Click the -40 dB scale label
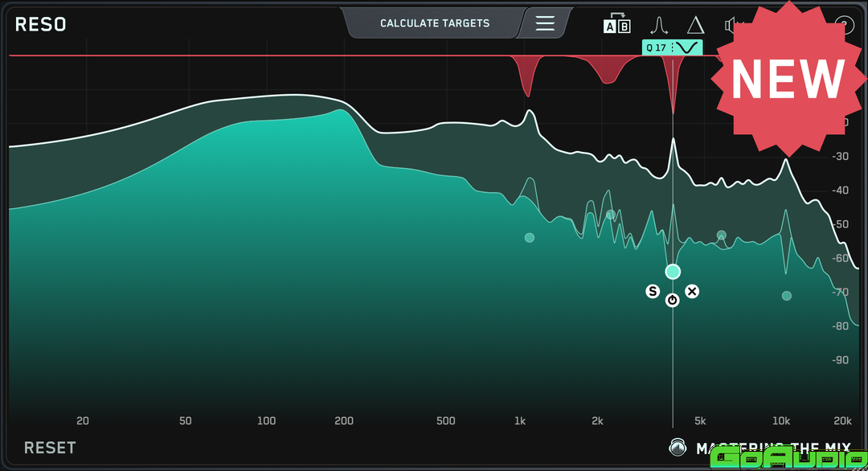This screenshot has width=868, height=471. 841,190
